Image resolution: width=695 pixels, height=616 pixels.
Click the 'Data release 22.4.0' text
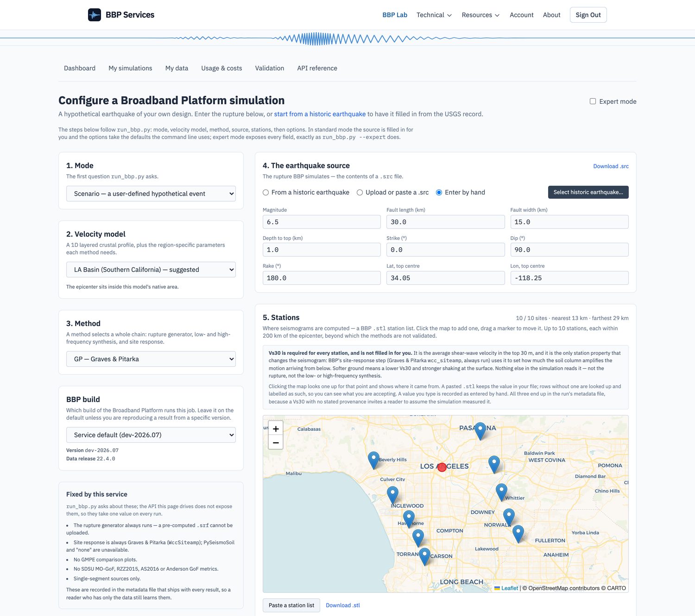click(91, 459)
